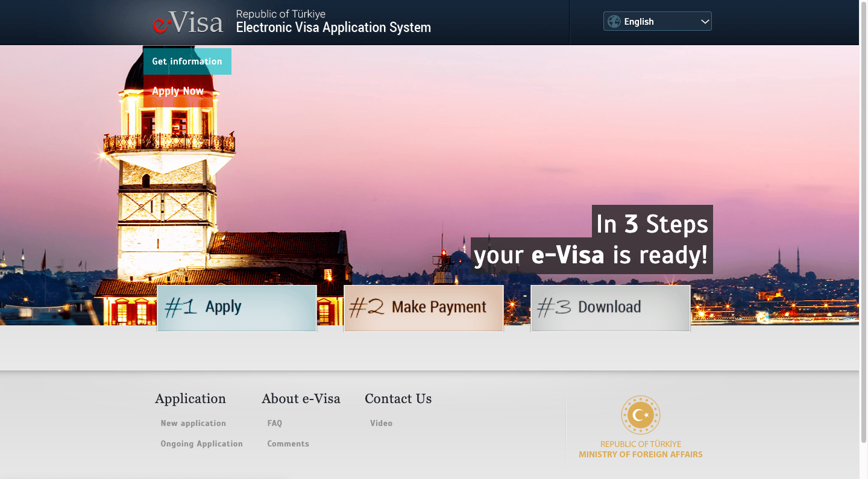Click the globe icon beside English
This screenshot has width=868, height=479.
pyautogui.click(x=614, y=22)
